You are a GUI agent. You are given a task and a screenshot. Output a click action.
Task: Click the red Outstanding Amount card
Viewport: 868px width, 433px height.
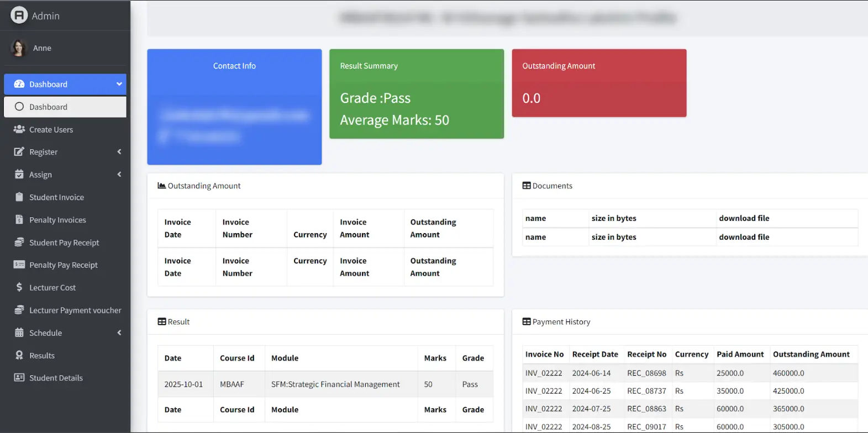pos(599,83)
